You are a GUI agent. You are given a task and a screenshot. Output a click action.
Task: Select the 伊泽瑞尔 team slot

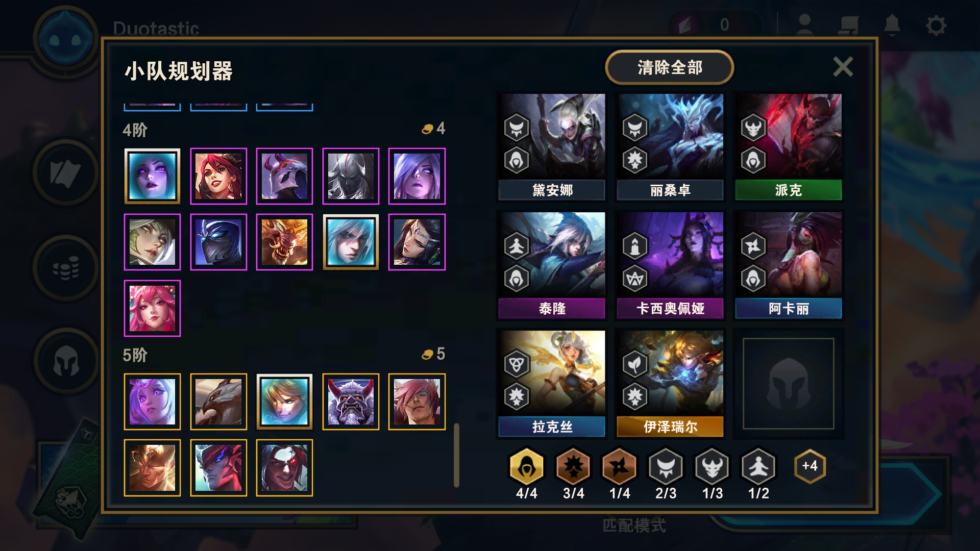point(670,384)
